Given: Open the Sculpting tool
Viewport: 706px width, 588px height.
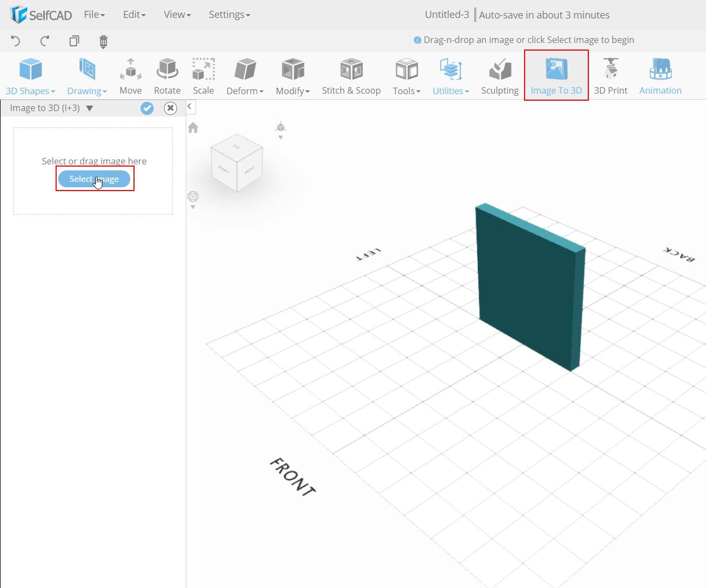Looking at the screenshot, I should (x=500, y=76).
